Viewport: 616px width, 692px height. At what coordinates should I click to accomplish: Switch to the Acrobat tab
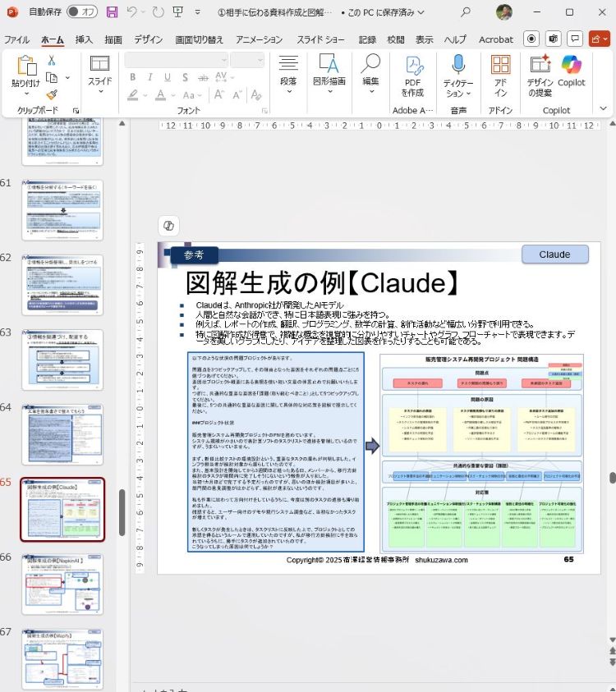pyautogui.click(x=496, y=39)
